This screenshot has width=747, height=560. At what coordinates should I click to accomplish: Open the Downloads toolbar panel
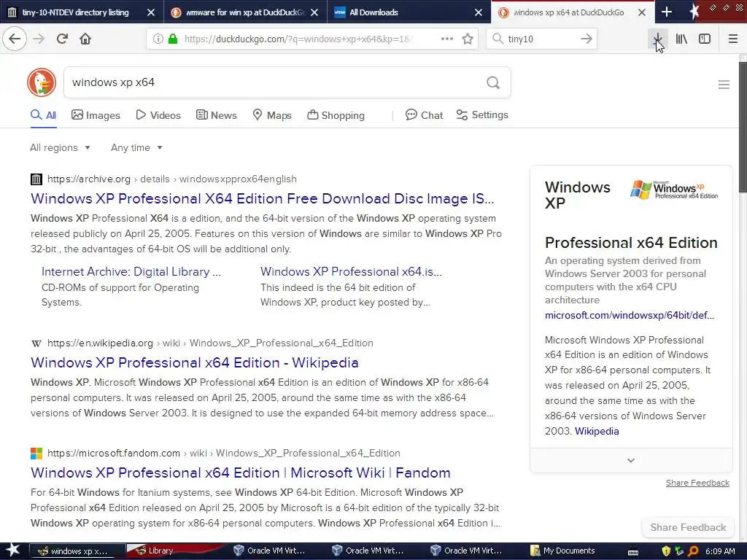coord(657,39)
